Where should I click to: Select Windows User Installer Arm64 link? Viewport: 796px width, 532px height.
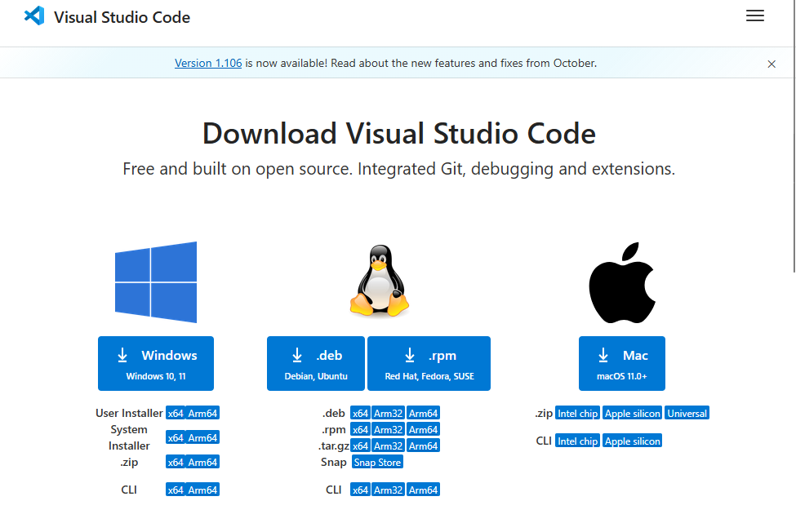pyautogui.click(x=203, y=414)
